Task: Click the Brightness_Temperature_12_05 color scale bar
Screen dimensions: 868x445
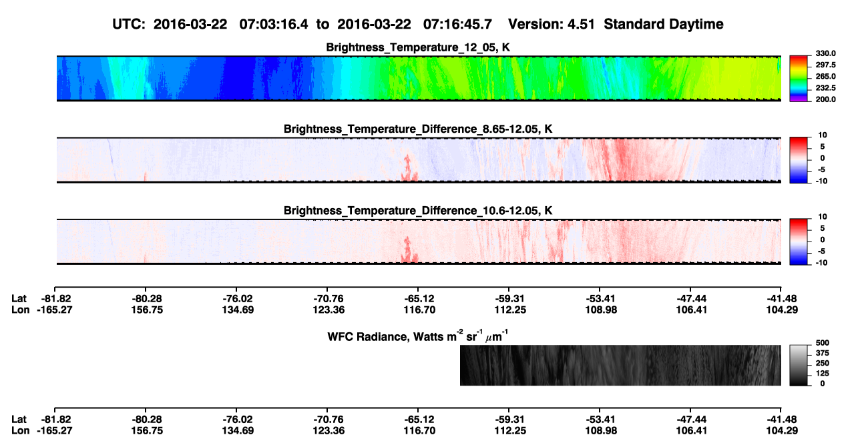Action: (x=799, y=79)
